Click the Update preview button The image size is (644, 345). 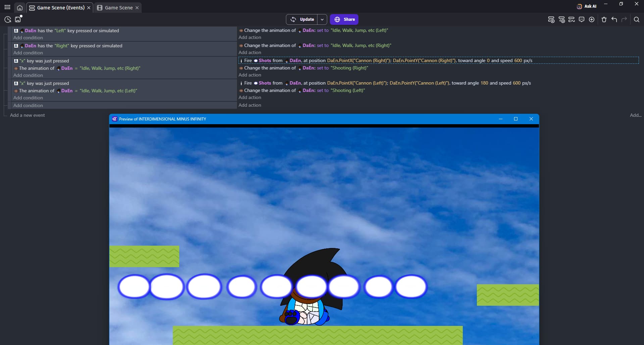coord(302,19)
